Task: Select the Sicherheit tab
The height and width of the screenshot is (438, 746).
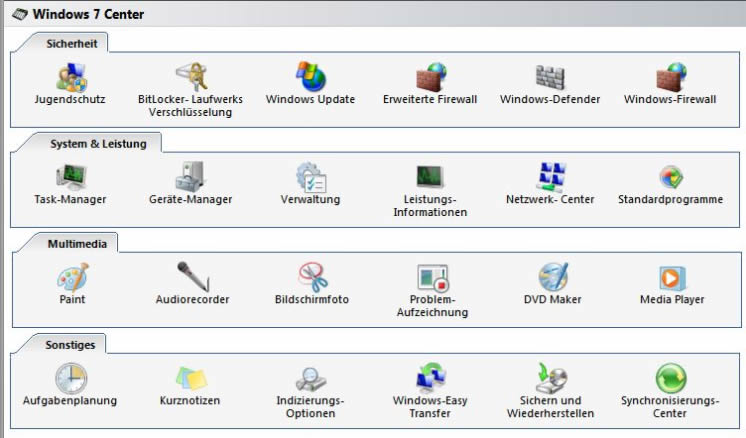Action: (x=71, y=44)
